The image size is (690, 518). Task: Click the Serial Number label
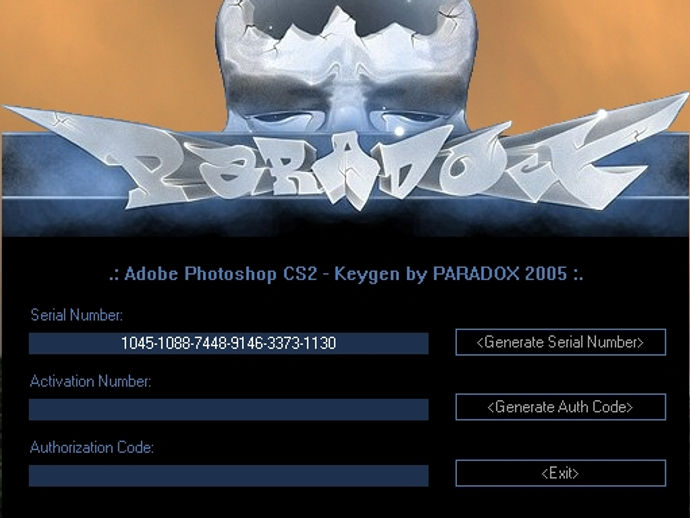coord(77,315)
